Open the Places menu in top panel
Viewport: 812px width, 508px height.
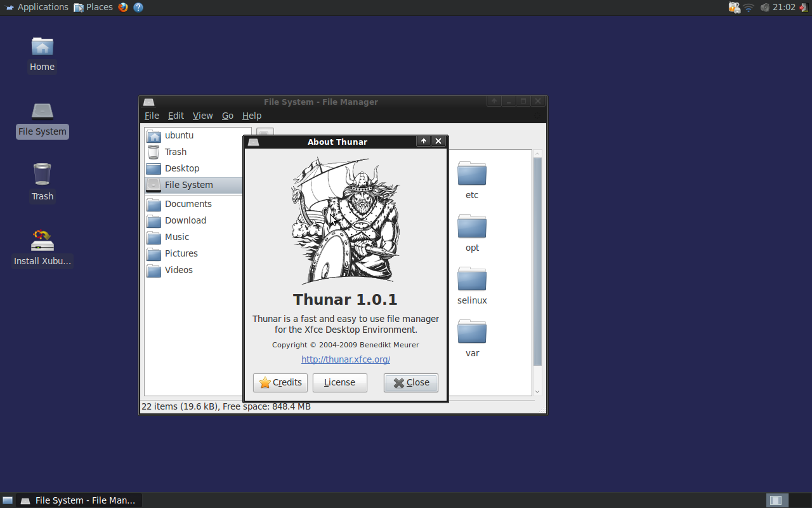(93, 7)
